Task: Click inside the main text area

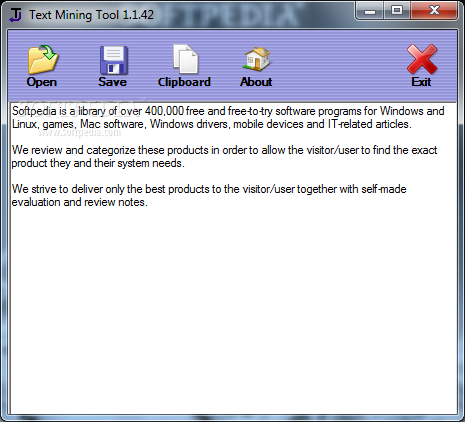Action: pos(233,258)
